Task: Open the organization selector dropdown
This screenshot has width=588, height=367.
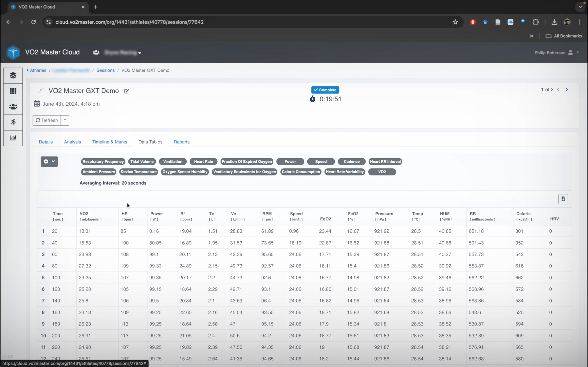Action: [117, 53]
